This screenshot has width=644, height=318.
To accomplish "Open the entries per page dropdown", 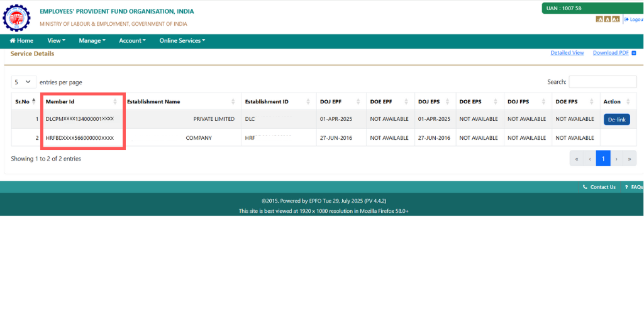I will pyautogui.click(x=24, y=82).
